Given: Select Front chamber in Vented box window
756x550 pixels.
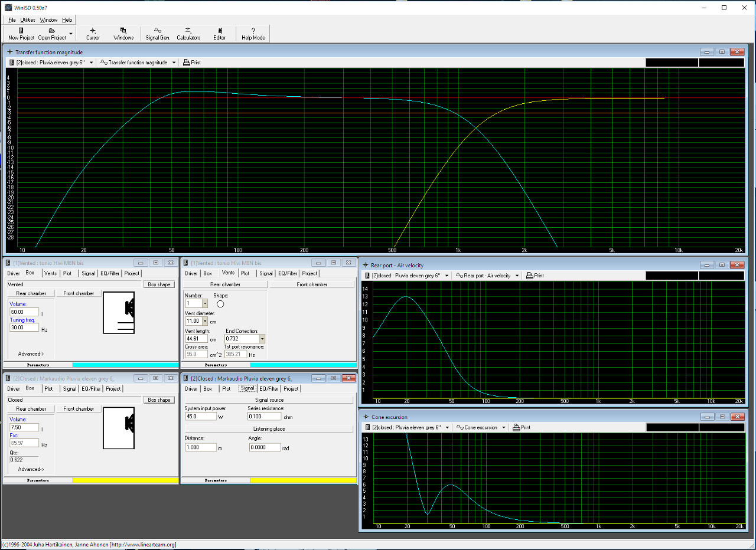Looking at the screenshot, I should click(x=79, y=293).
